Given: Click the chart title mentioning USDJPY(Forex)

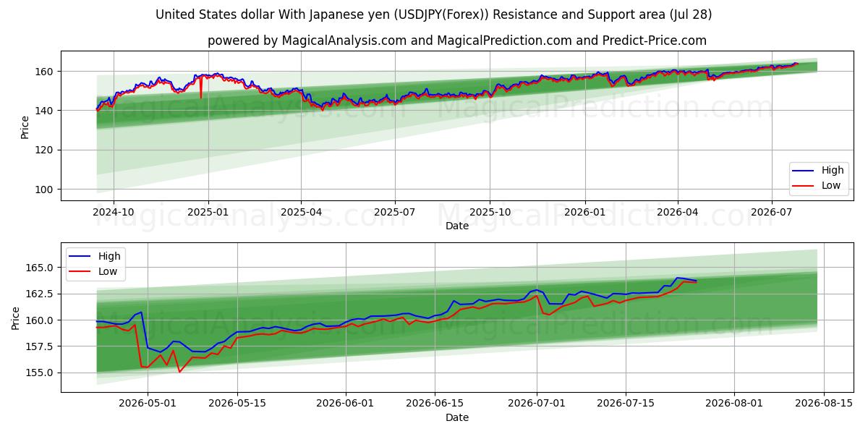Looking at the screenshot, I should (x=434, y=14).
